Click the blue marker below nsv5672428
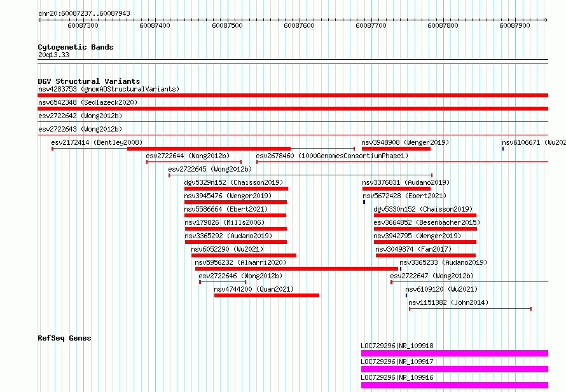Viewport: 566px width, 392px height. click(364, 202)
